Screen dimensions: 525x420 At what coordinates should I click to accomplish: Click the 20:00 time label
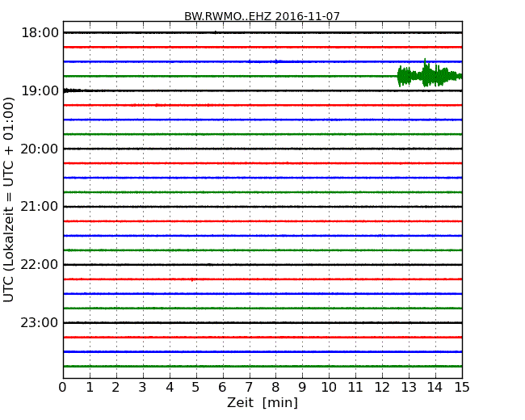40,149
